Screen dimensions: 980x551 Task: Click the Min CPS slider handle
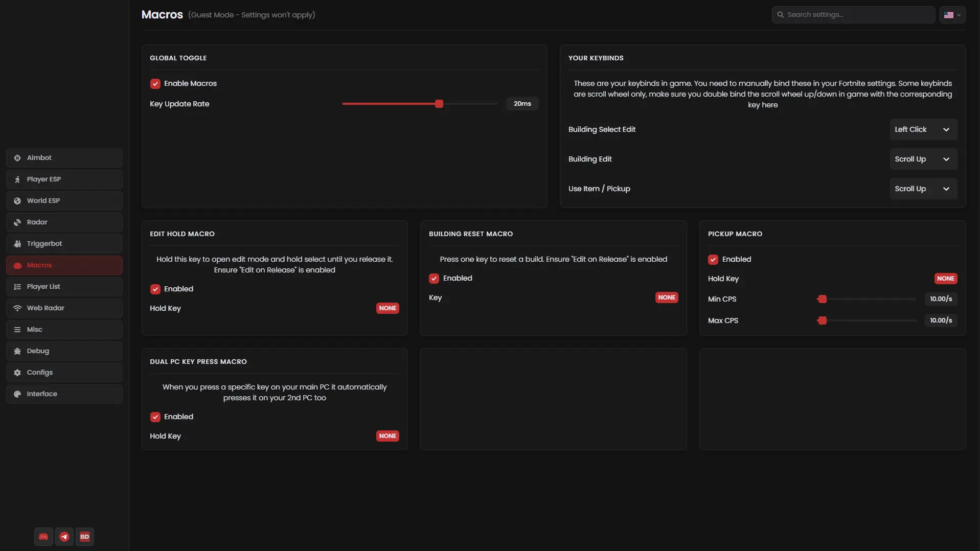(x=823, y=299)
